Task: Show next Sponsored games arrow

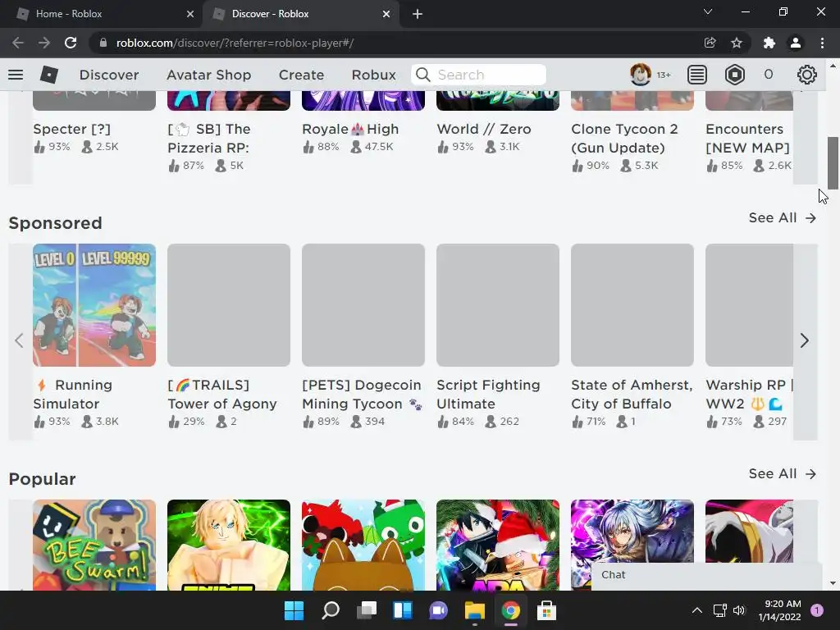Action: (804, 340)
